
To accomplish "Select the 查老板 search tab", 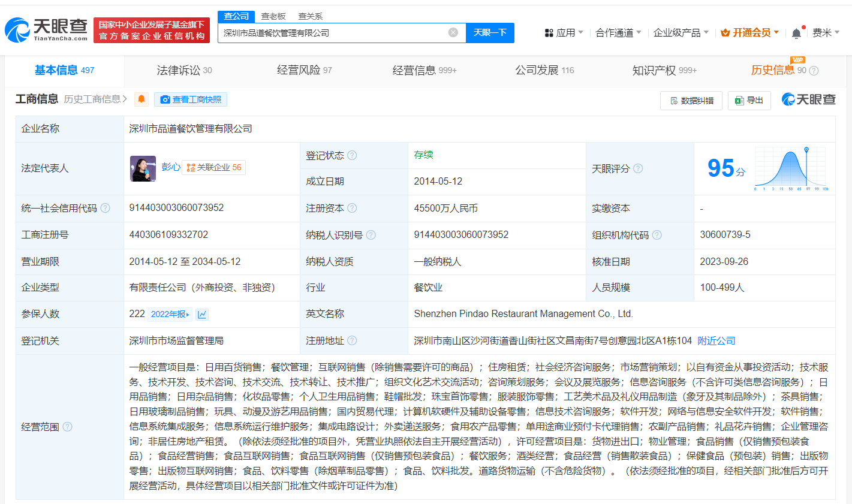I will tap(273, 16).
